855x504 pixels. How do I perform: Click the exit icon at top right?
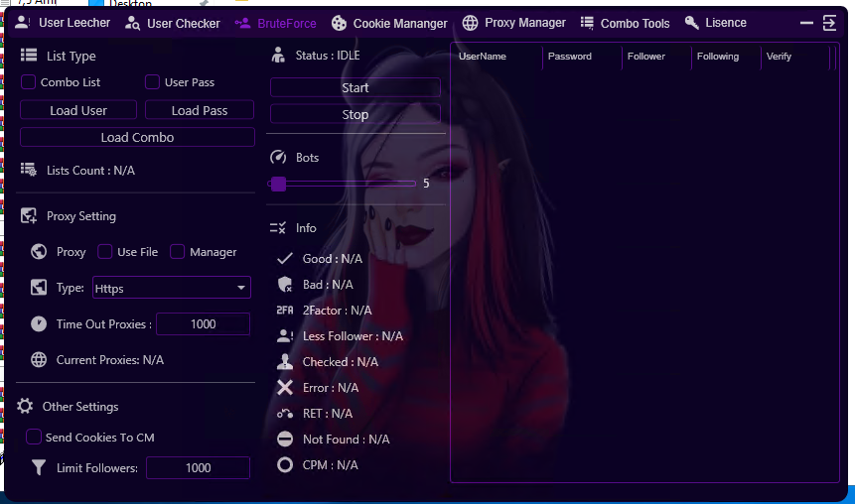829,23
